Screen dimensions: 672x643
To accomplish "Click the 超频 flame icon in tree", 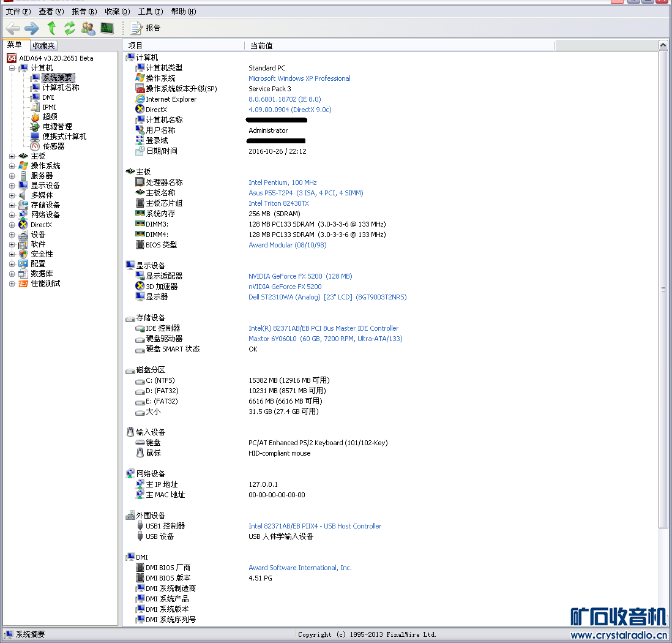I will point(35,117).
